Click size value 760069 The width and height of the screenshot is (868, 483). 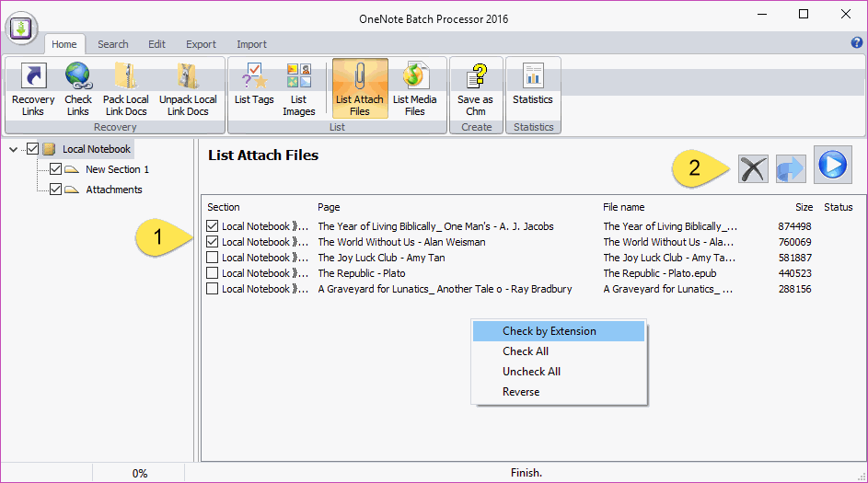tap(794, 242)
